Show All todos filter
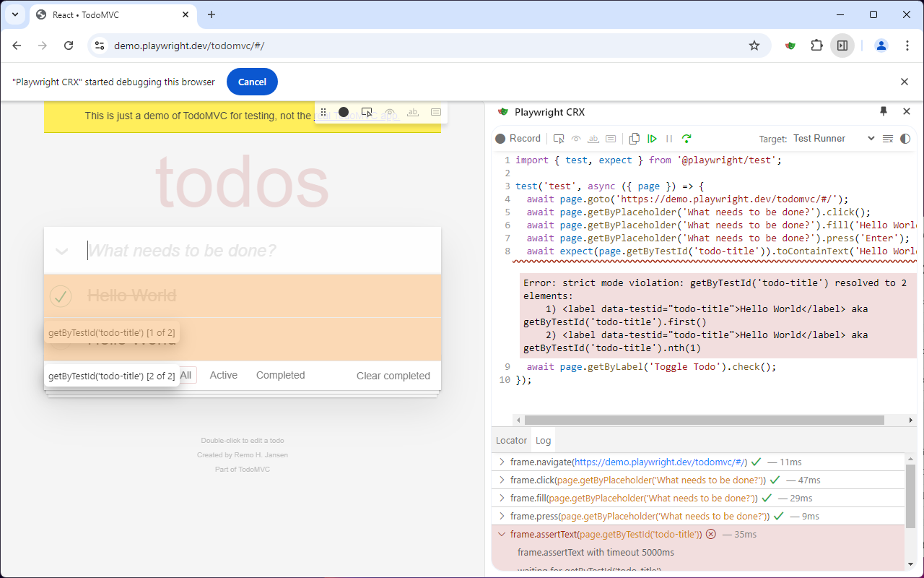This screenshot has height=578, width=924. click(186, 375)
